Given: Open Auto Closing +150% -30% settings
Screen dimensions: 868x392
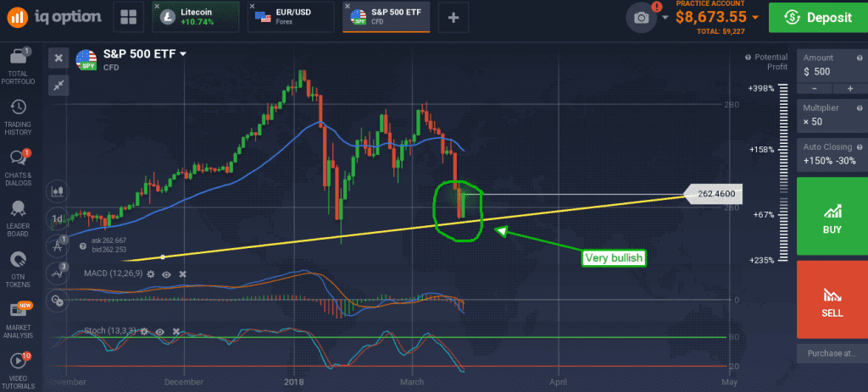Looking at the screenshot, I should pos(832,154).
